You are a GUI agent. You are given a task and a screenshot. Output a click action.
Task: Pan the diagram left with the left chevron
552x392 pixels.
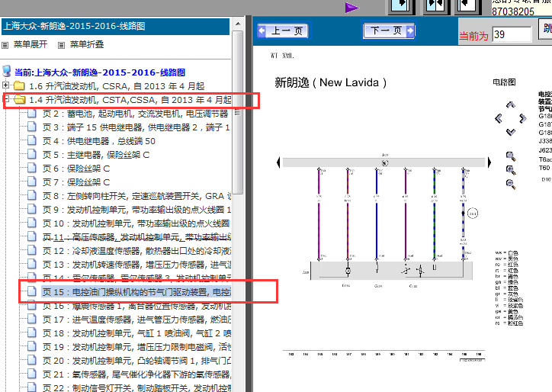(x=498, y=118)
